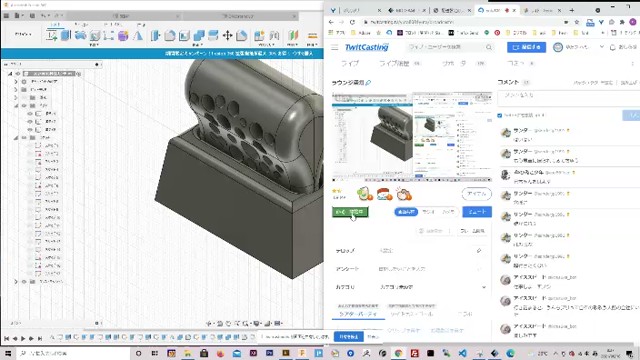Click the pencil icon beside the broadcast title

[368, 82]
